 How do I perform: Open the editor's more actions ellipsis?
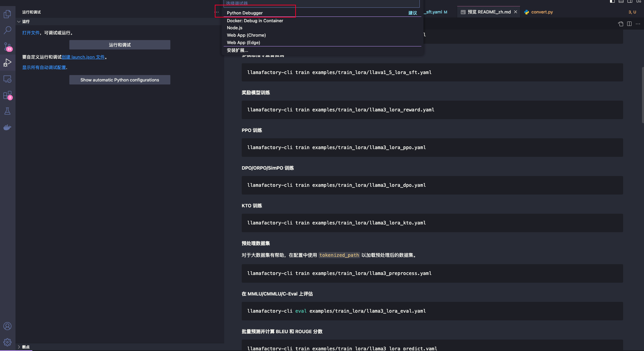pos(638,24)
